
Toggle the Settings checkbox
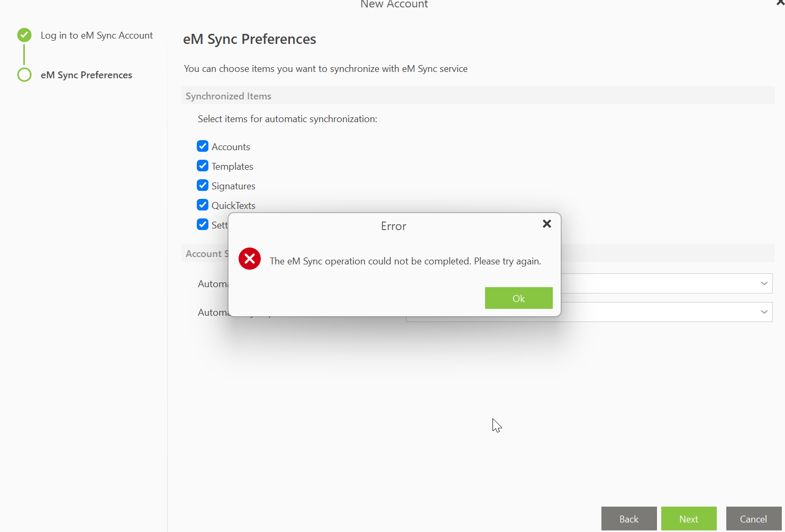(x=203, y=224)
